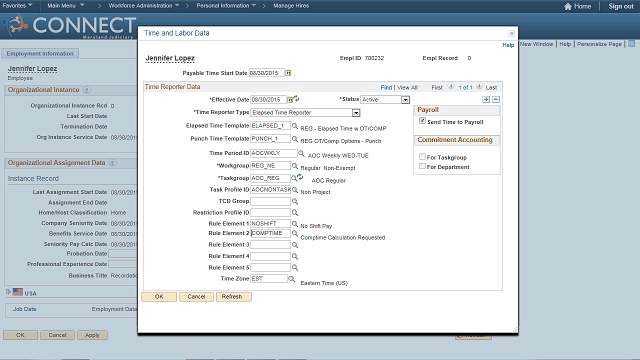640x360 pixels.
Task: Delete the current Time Reporter row
Action: click(496, 100)
